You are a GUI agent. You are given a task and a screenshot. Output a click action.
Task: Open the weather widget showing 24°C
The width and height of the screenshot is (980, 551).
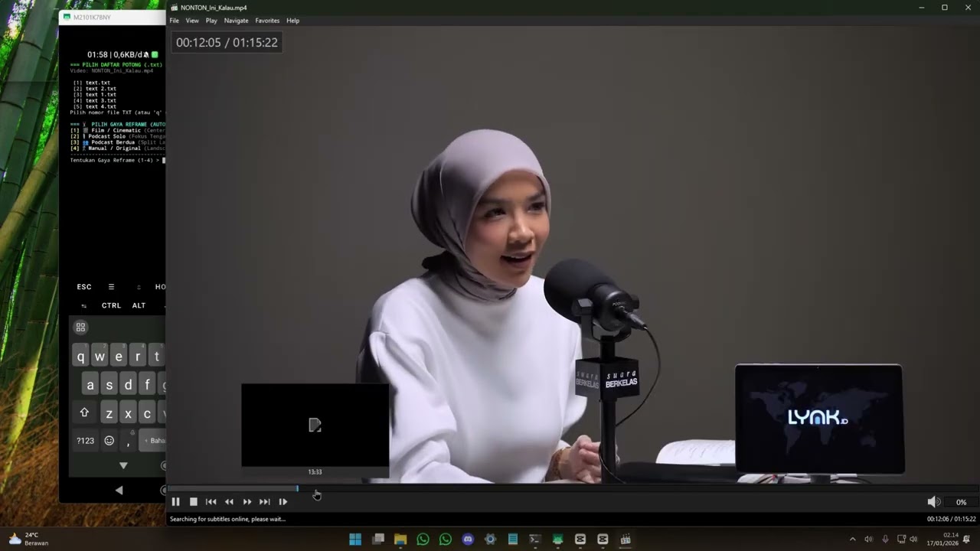[28, 539]
